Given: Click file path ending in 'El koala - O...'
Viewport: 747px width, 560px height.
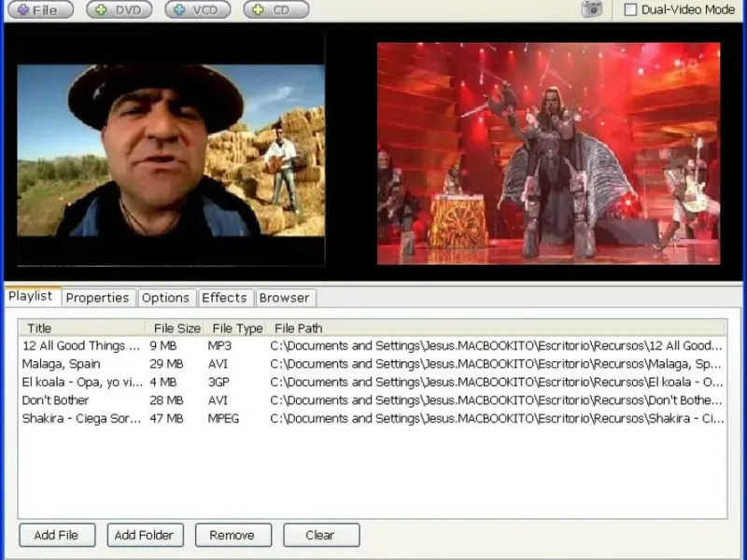Looking at the screenshot, I should pyautogui.click(x=497, y=382).
